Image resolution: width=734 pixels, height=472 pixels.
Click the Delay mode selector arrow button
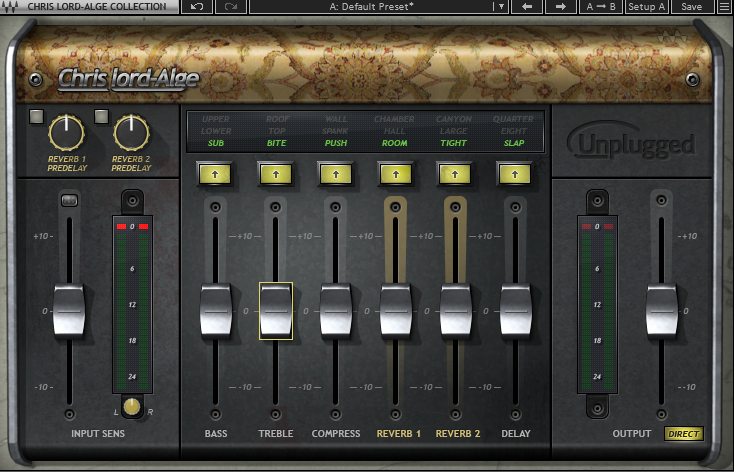point(514,174)
